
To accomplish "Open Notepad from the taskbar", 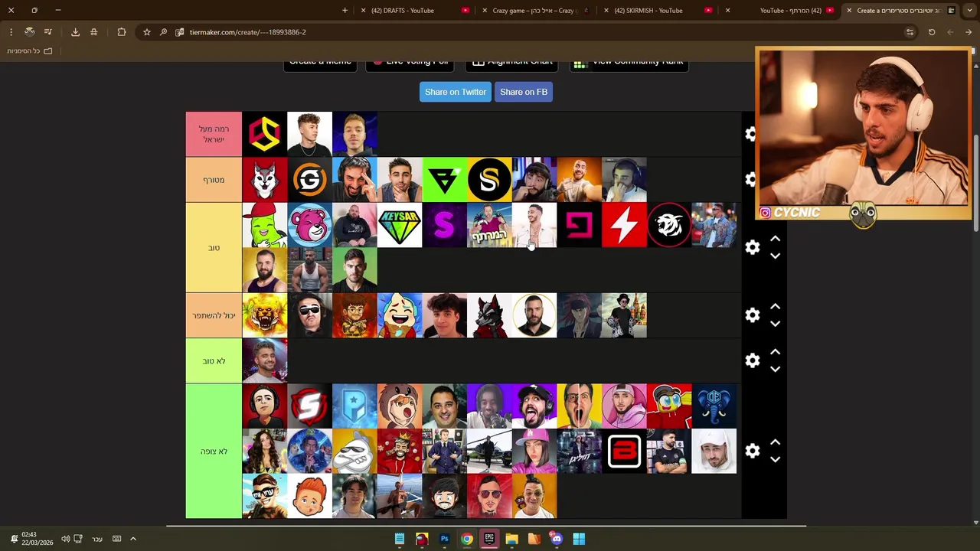I will (x=400, y=539).
